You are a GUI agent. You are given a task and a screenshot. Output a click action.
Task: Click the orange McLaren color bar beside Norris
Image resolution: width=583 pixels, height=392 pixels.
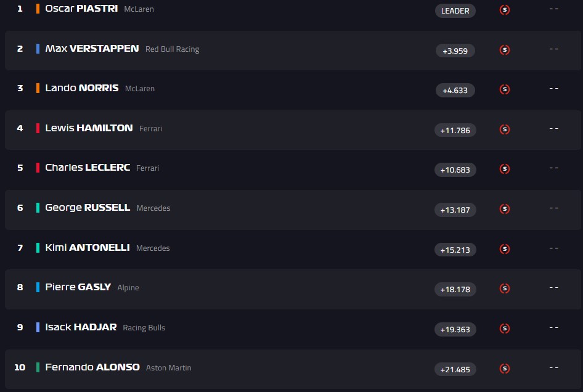click(38, 88)
